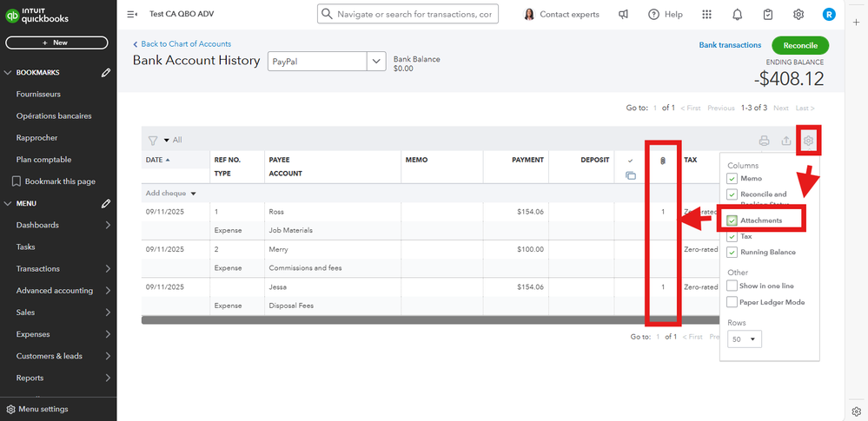Viewport: 868px width, 421px height.
Task: Open the All filter dropdown arrow
Action: coord(167,141)
